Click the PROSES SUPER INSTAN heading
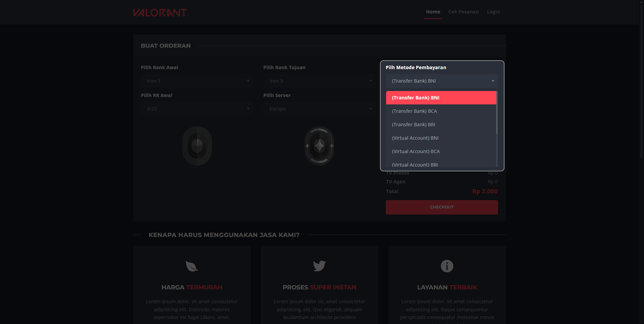The height and width of the screenshot is (324, 644). (x=319, y=287)
